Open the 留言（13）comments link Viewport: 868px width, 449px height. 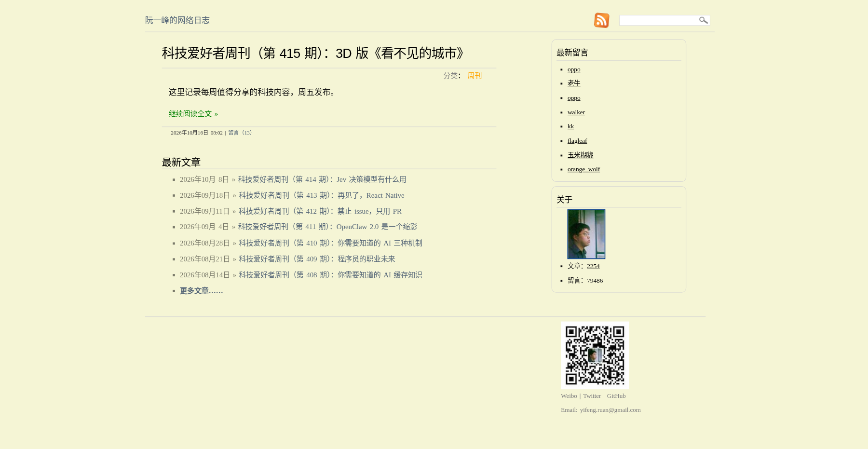click(x=241, y=133)
